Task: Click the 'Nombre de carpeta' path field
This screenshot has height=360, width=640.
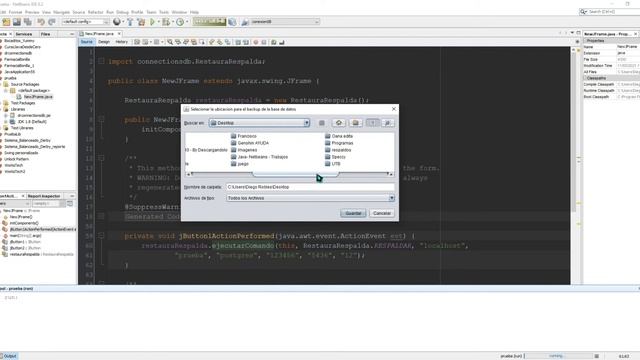Action: coord(310,187)
